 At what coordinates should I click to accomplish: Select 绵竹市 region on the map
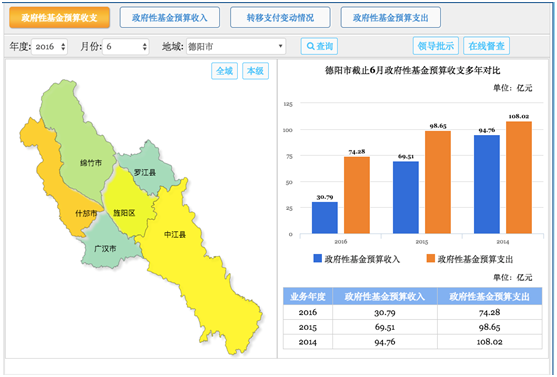click(x=91, y=163)
